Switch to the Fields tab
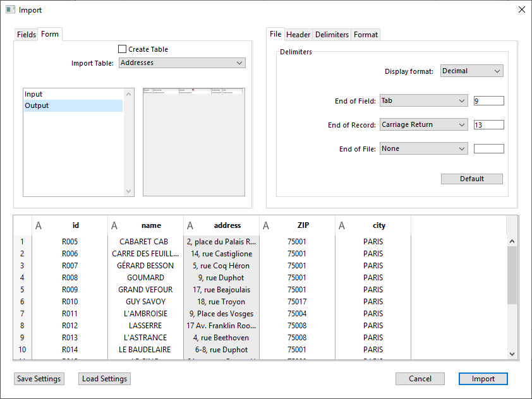The width and height of the screenshot is (532, 399). click(26, 35)
